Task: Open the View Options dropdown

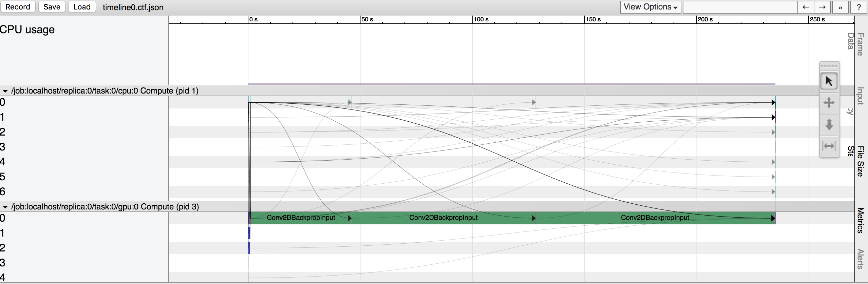Action: tap(650, 7)
